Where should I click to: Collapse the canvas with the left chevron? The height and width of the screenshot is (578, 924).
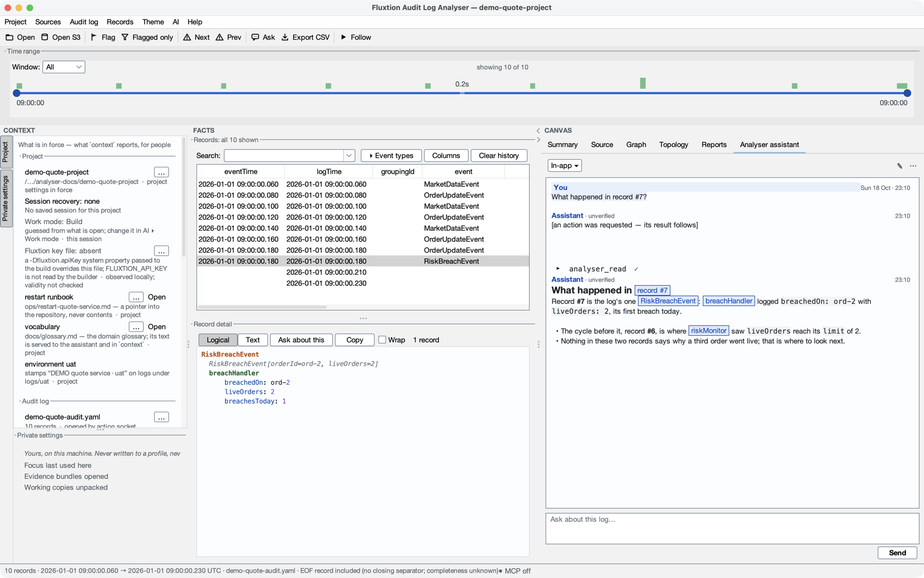538,131
